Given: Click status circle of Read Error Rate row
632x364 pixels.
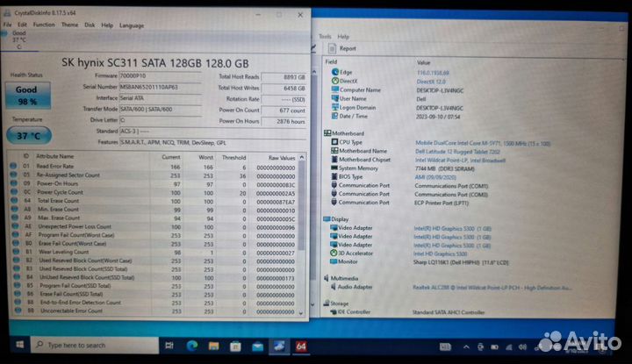Looking at the screenshot, I should (13, 166).
